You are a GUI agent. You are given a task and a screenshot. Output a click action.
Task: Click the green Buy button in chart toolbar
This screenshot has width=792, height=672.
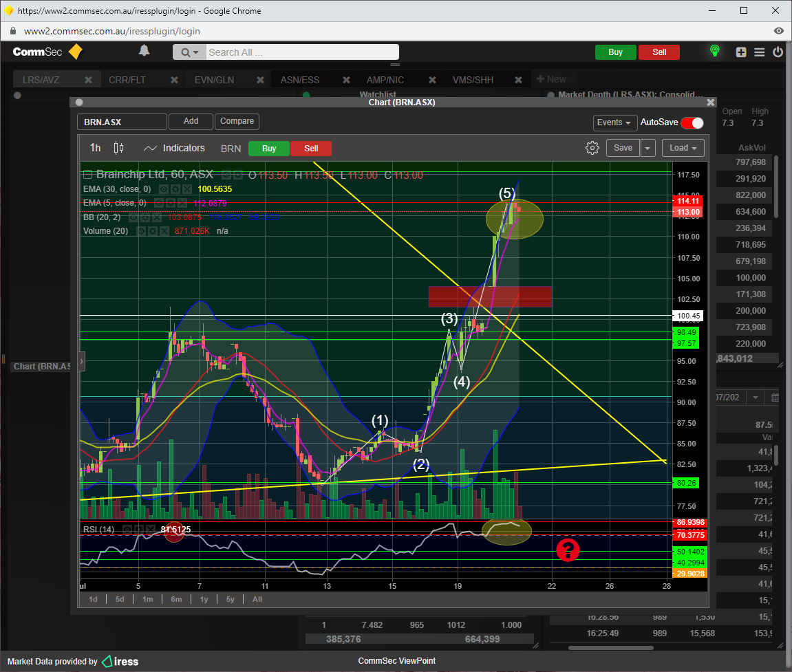[268, 149]
